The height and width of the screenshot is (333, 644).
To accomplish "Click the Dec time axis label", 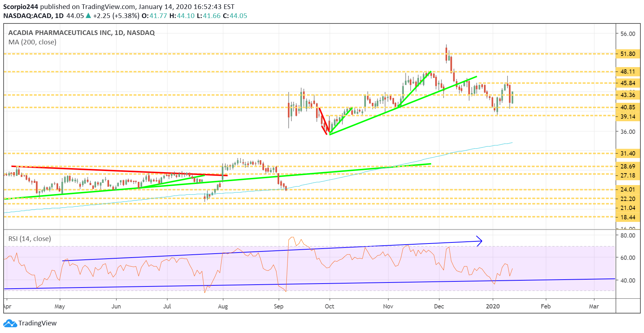I will point(439,306).
